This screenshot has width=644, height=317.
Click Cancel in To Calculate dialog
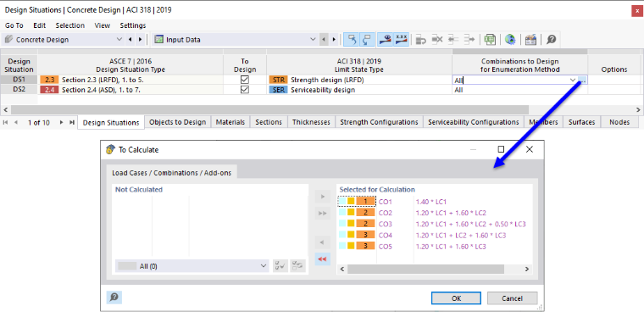(x=512, y=298)
